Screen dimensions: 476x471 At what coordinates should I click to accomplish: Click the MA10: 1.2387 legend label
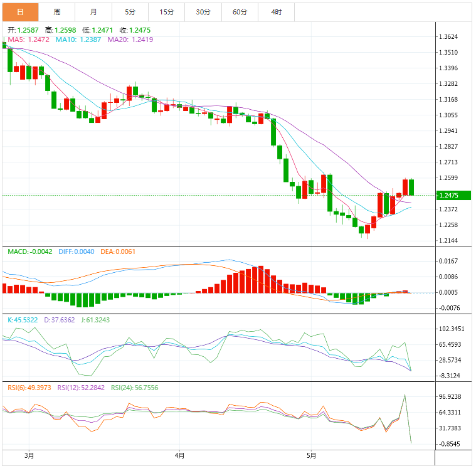pos(78,40)
